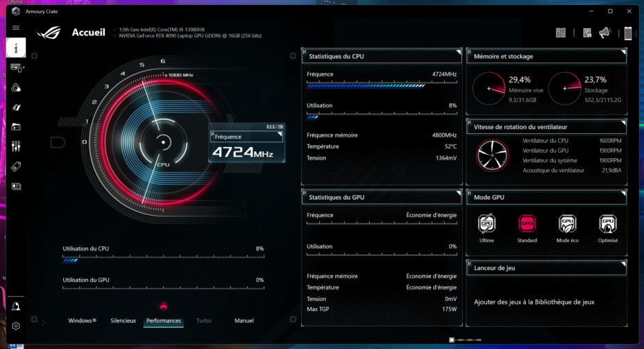Screen dimensions: 644x349
Task: Switch to the Windows® operating mode
Action: point(82,321)
